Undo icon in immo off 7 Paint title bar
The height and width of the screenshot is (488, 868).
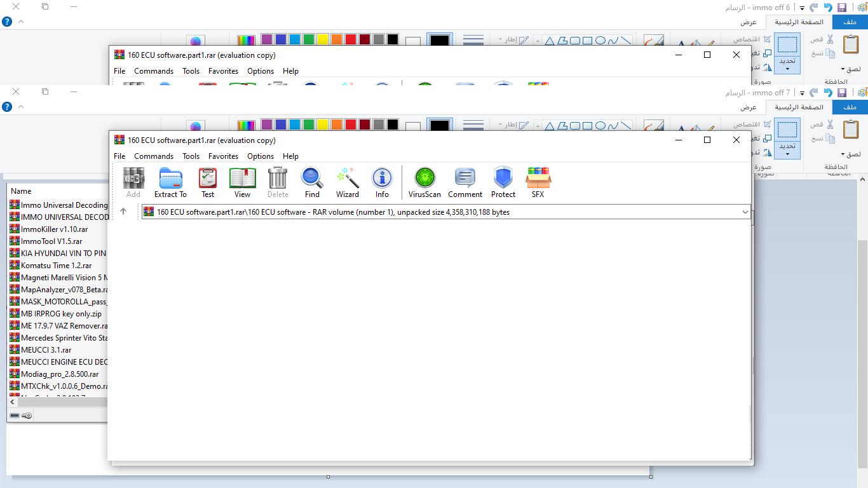click(827, 93)
